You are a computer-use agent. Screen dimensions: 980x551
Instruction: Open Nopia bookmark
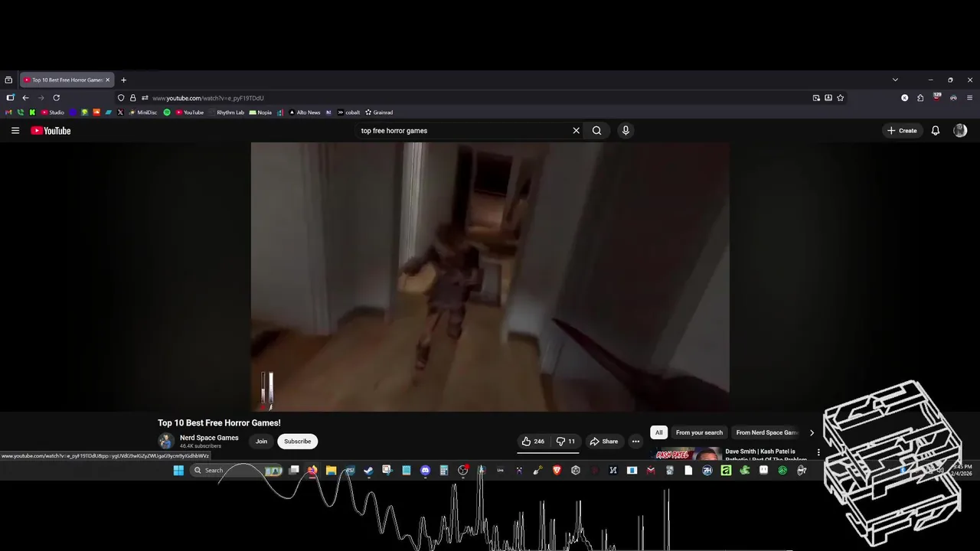pos(260,112)
